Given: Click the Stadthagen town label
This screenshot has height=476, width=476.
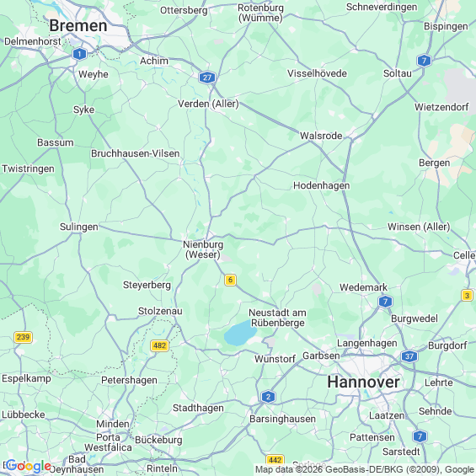Looking at the screenshot, I should coord(198,409).
